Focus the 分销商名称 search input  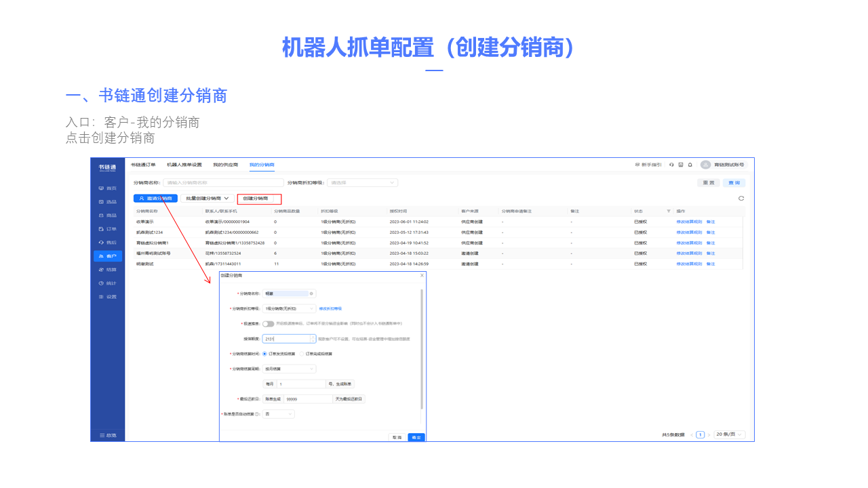(223, 183)
